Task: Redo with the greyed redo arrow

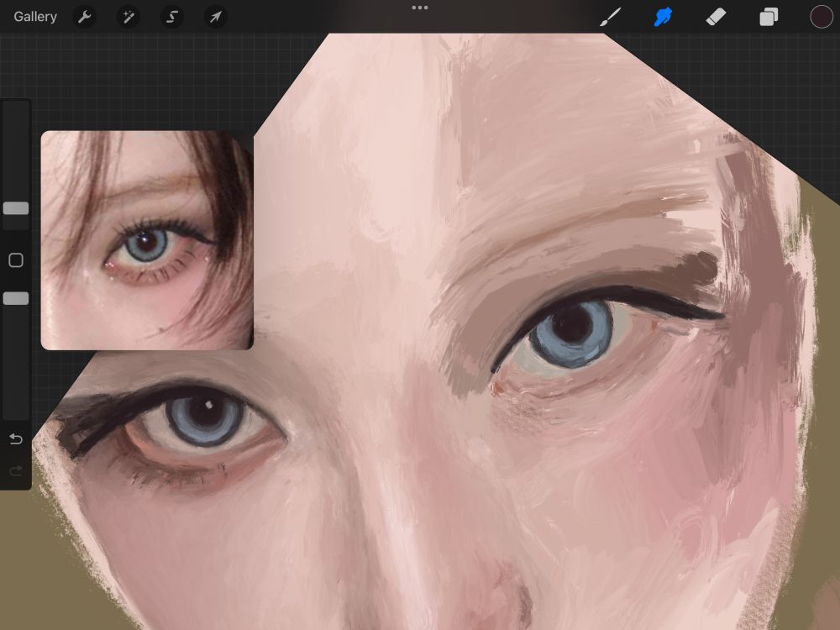Action: pyautogui.click(x=16, y=470)
